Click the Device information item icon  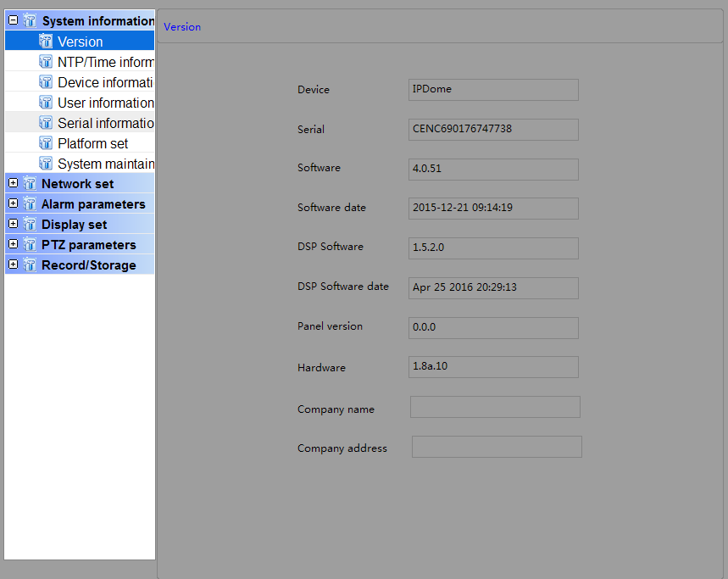point(46,82)
